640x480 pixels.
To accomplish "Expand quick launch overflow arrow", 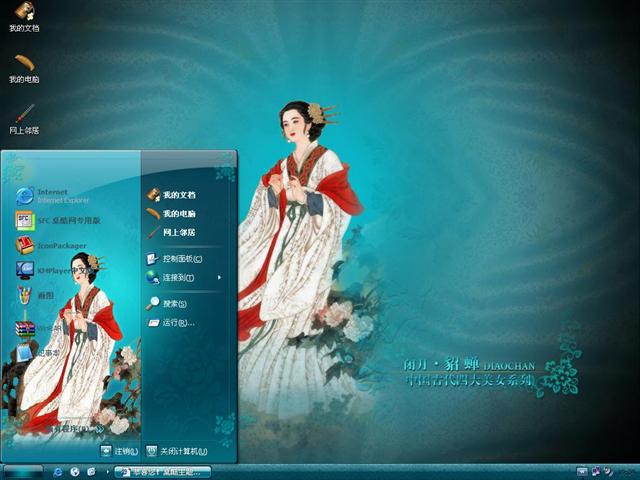I will [108, 472].
